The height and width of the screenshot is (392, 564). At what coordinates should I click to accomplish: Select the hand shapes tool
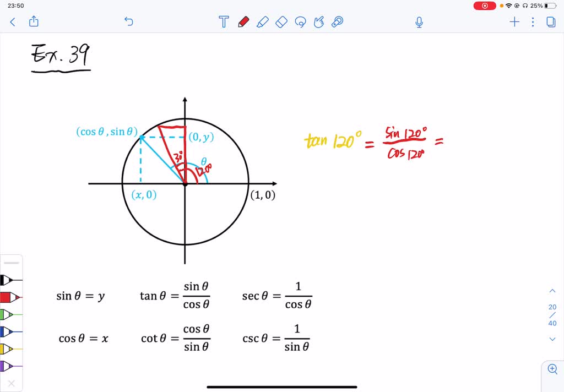pos(319,22)
